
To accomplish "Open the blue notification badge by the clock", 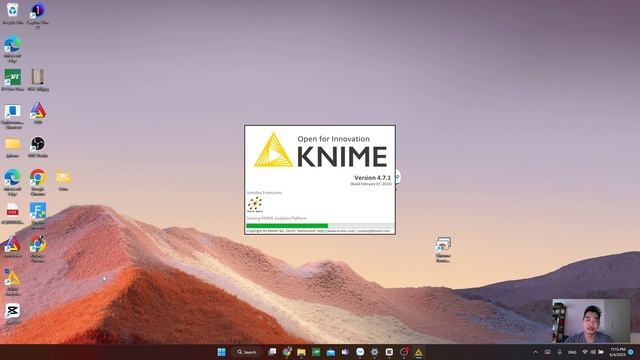I will pos(631,352).
